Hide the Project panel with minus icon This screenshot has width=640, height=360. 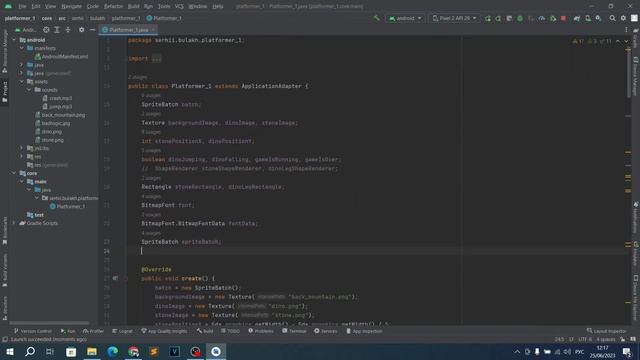[x=93, y=30]
